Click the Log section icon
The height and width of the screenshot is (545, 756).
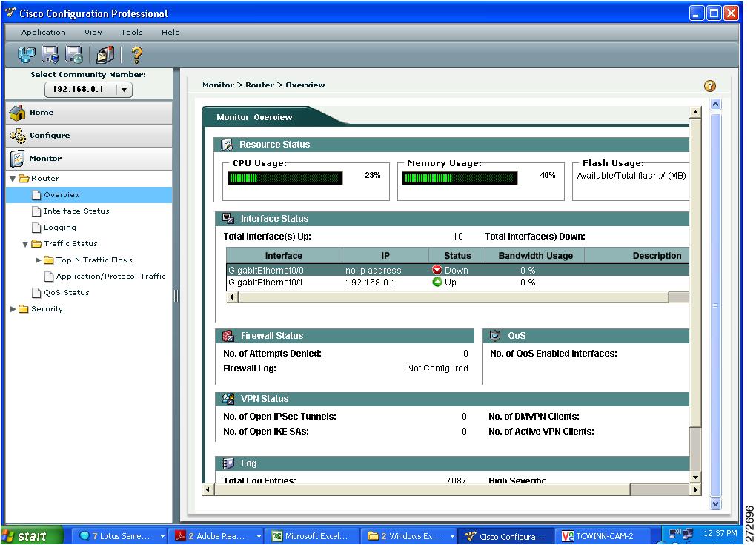(x=228, y=463)
